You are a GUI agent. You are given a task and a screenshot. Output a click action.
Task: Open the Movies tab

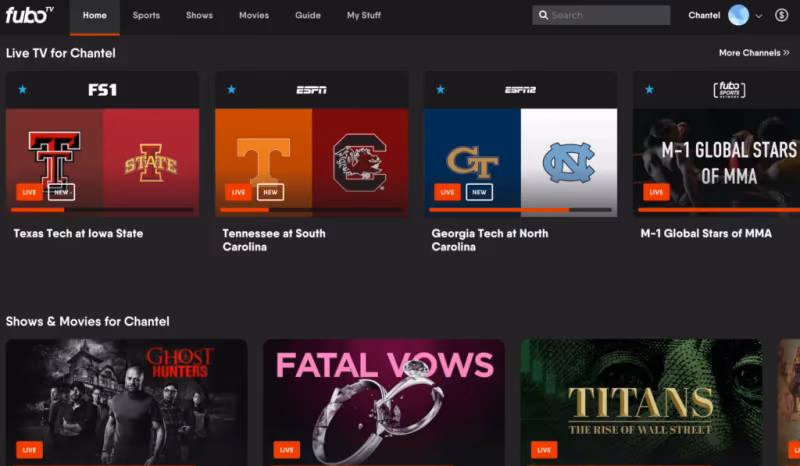(x=254, y=15)
